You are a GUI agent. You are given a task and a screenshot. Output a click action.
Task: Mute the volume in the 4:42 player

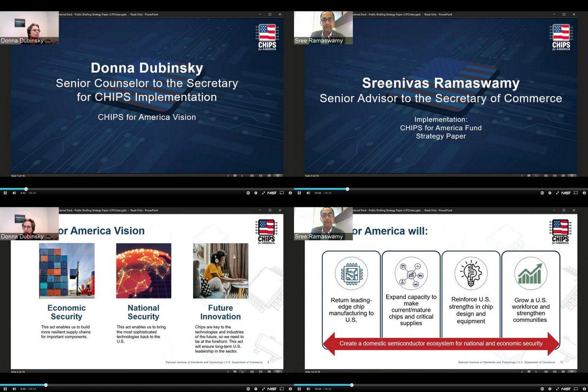click(x=14, y=193)
